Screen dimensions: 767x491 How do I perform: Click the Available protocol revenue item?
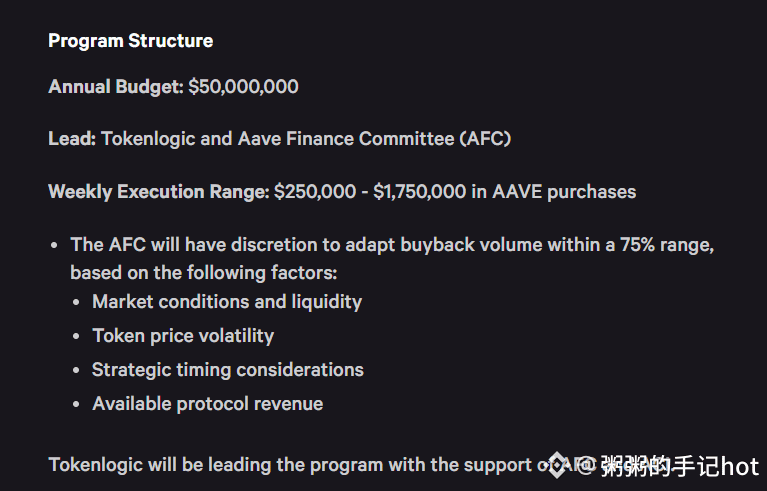tap(208, 404)
